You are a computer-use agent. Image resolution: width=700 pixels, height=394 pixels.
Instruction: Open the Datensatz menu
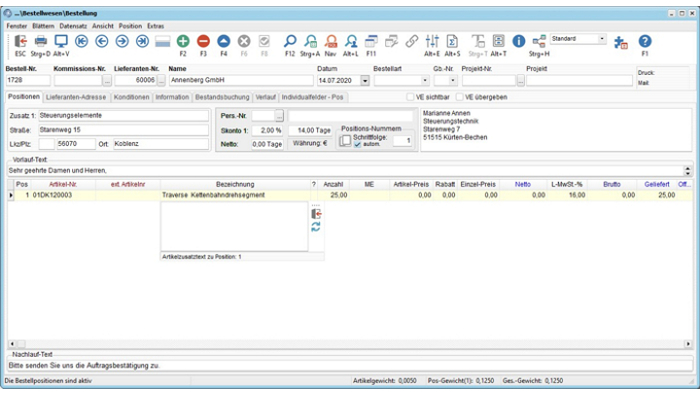tap(73, 26)
